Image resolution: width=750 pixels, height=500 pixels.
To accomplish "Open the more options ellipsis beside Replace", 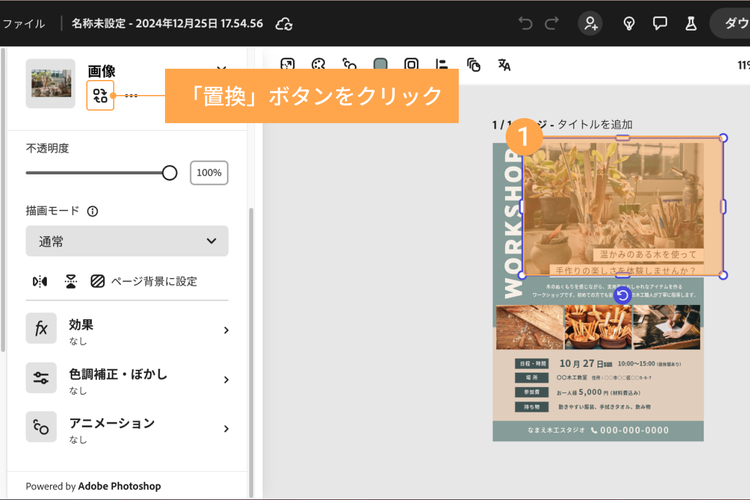I will [131, 96].
